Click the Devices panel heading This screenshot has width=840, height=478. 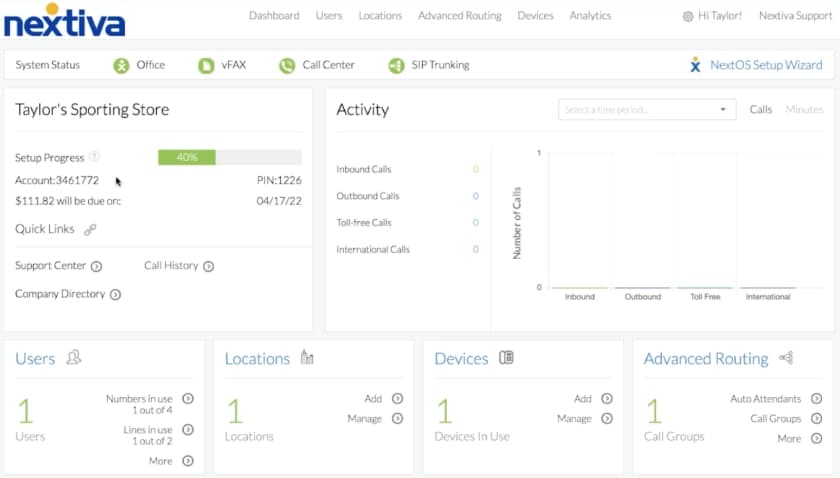click(461, 358)
